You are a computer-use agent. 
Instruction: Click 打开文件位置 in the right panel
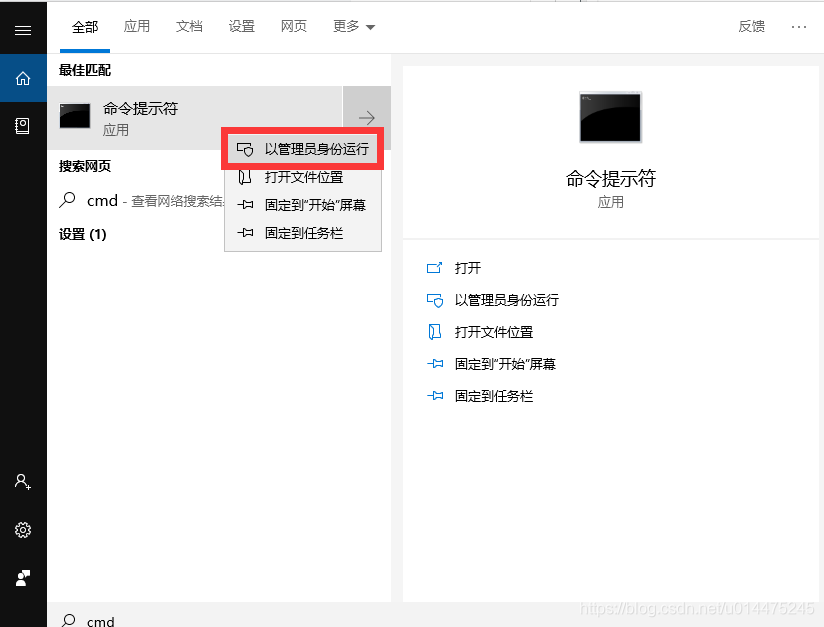[494, 332]
